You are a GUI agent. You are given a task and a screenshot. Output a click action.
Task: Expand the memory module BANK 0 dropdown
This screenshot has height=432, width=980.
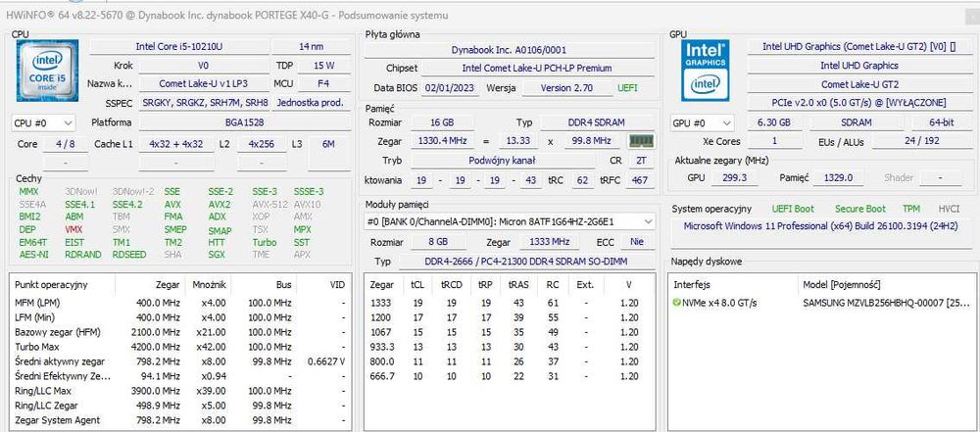click(x=510, y=221)
